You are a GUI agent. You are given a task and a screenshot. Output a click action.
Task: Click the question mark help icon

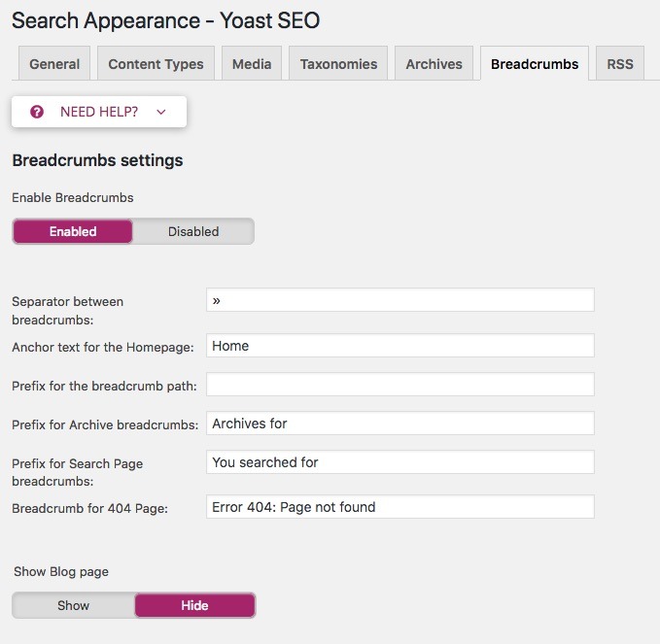click(37, 112)
